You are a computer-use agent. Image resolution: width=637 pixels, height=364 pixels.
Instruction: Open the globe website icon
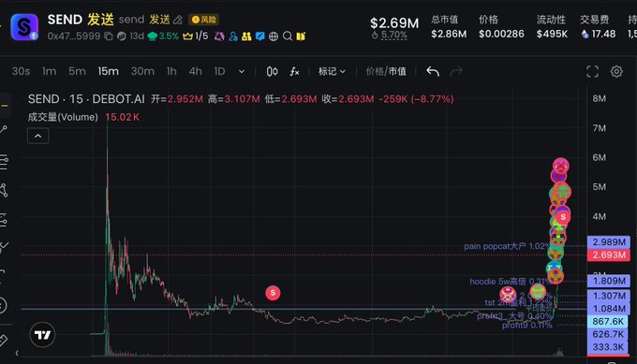pyautogui.click(x=274, y=36)
